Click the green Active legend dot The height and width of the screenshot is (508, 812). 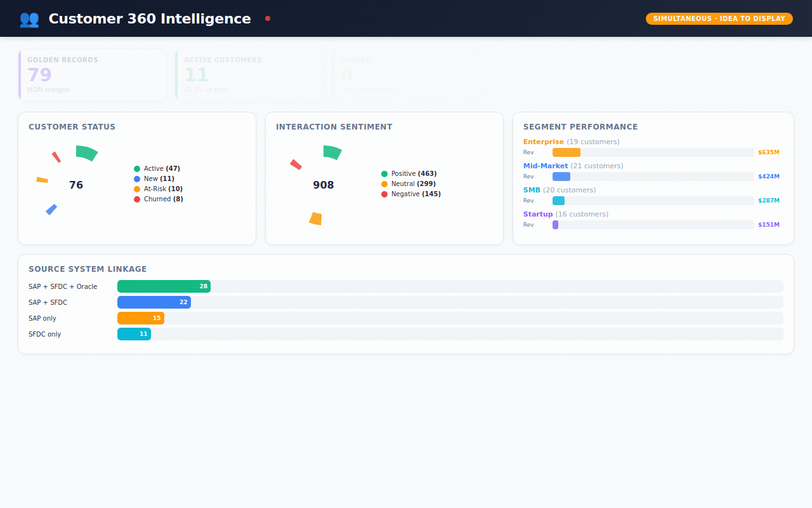click(x=137, y=169)
